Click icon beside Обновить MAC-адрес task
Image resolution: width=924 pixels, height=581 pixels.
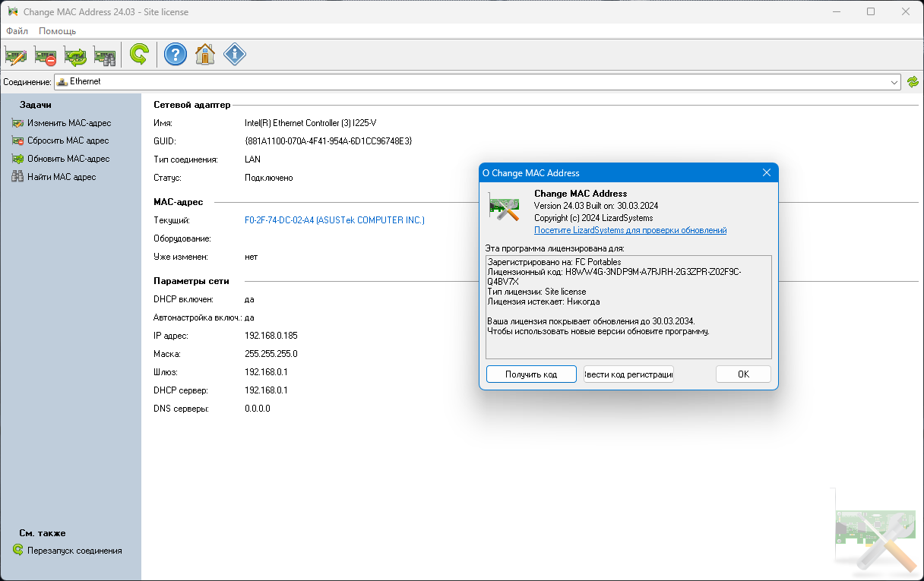[17, 159]
